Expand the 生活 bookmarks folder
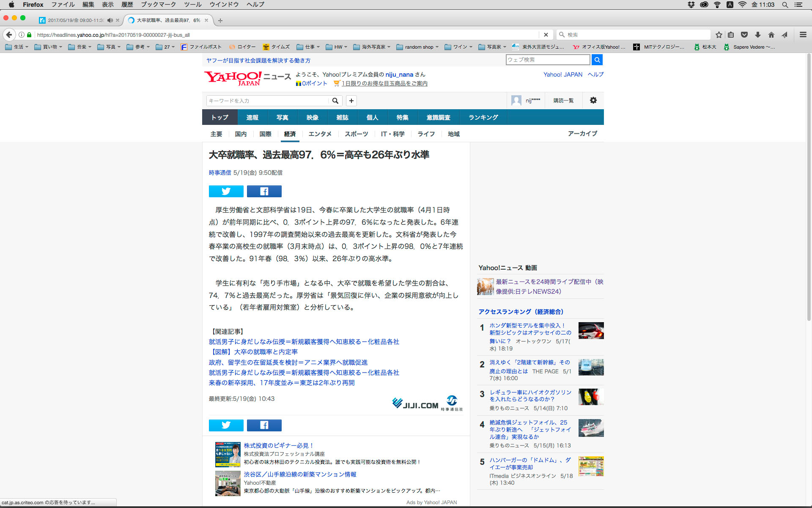This screenshot has height=508, width=812. click(x=17, y=47)
